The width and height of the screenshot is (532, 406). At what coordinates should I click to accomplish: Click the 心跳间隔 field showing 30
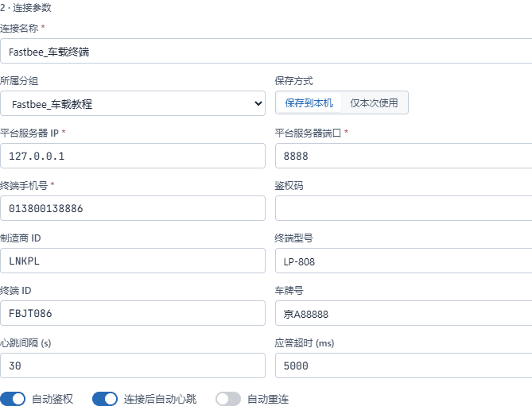tap(133, 365)
